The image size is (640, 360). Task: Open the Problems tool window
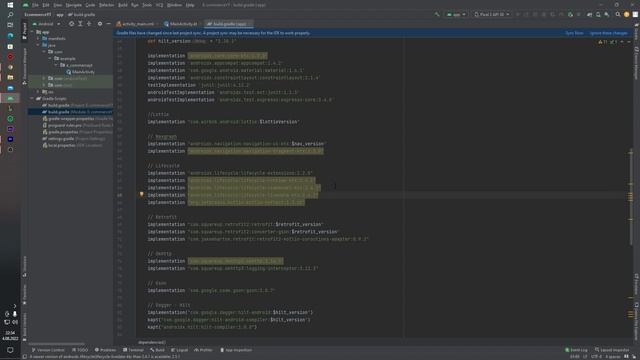(105, 350)
